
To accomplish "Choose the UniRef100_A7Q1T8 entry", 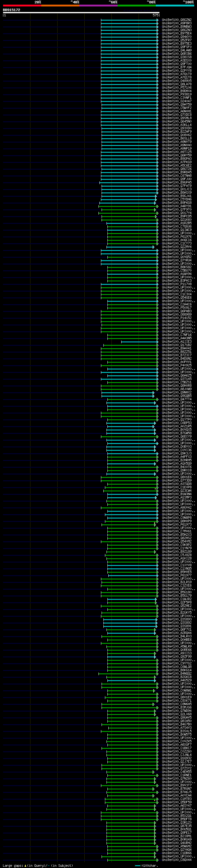I will pyautogui.click(x=176, y=78).
